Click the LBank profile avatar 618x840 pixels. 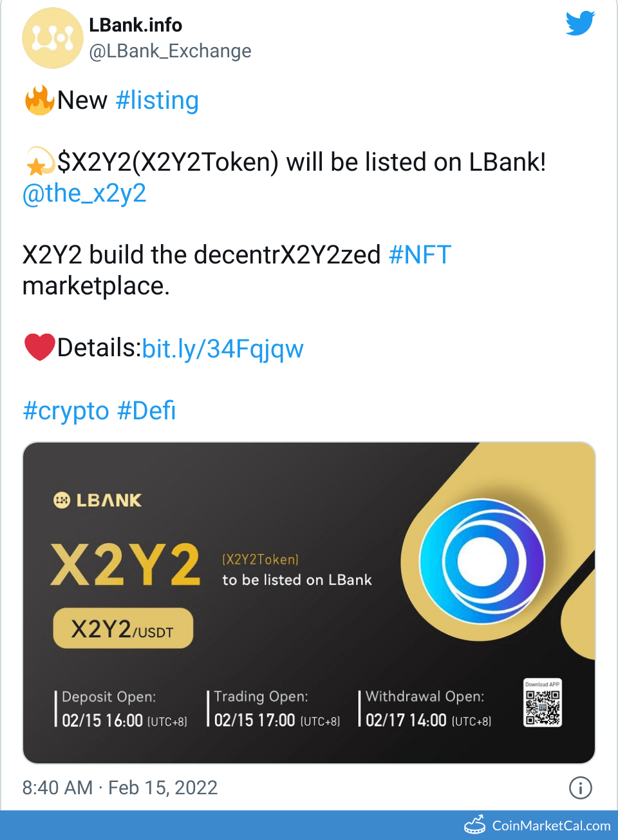pos(53,38)
